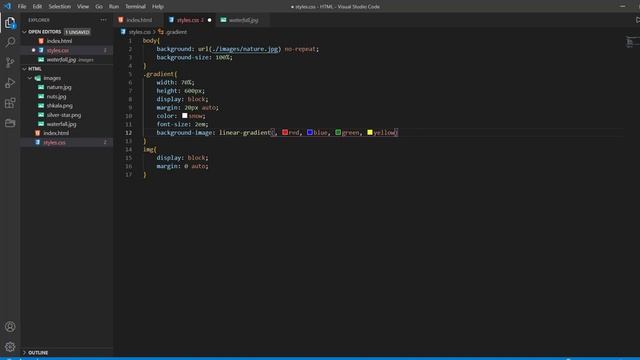Open the Accounts menu icon
640x360 pixels.
pyautogui.click(x=10, y=327)
